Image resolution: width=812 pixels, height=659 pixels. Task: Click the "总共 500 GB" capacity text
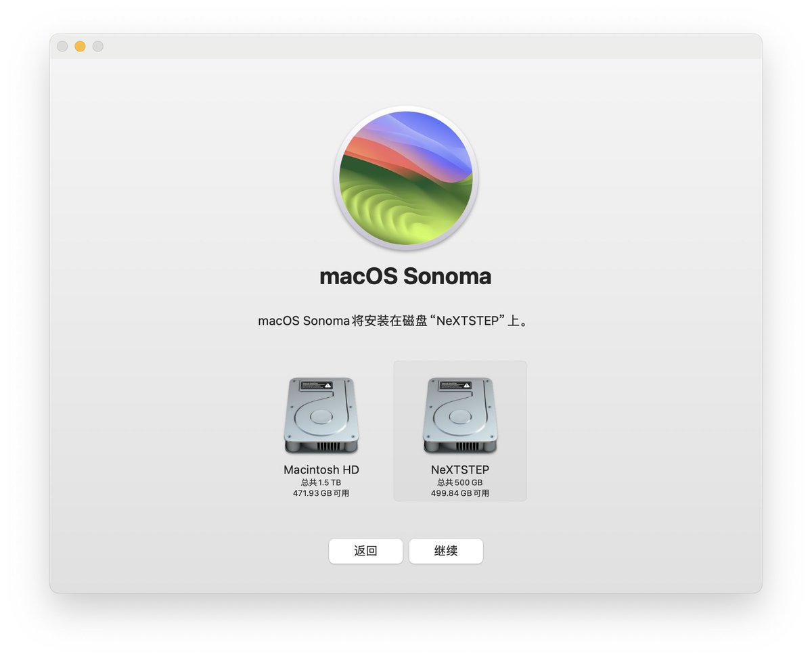pyautogui.click(x=460, y=482)
